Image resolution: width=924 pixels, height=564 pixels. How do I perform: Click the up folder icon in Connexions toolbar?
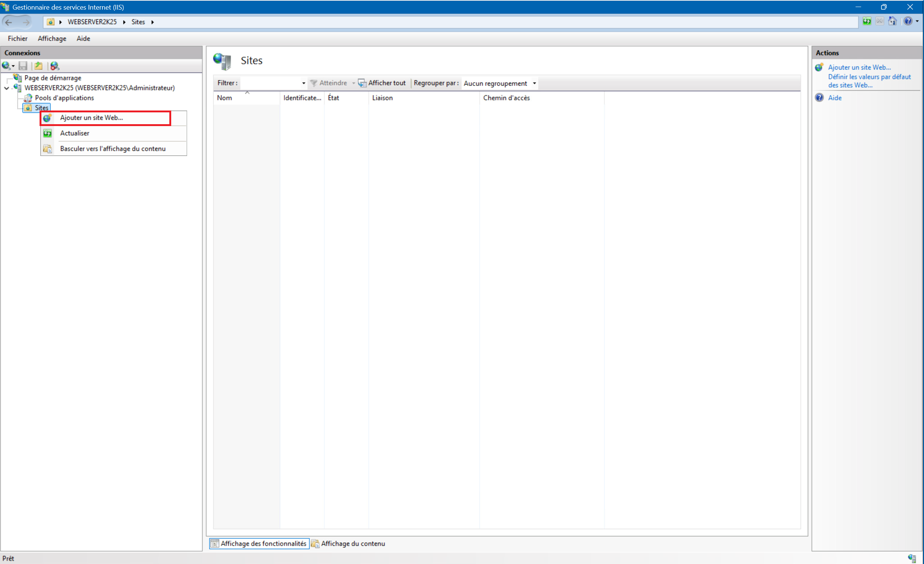(38, 66)
